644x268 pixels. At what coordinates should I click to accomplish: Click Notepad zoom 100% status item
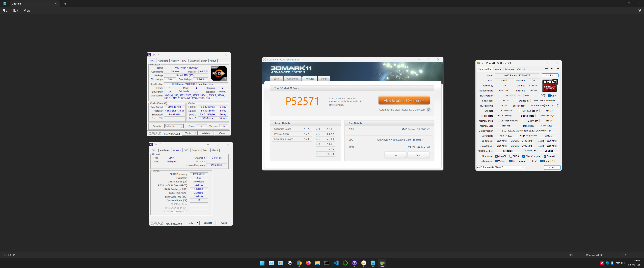(570, 255)
